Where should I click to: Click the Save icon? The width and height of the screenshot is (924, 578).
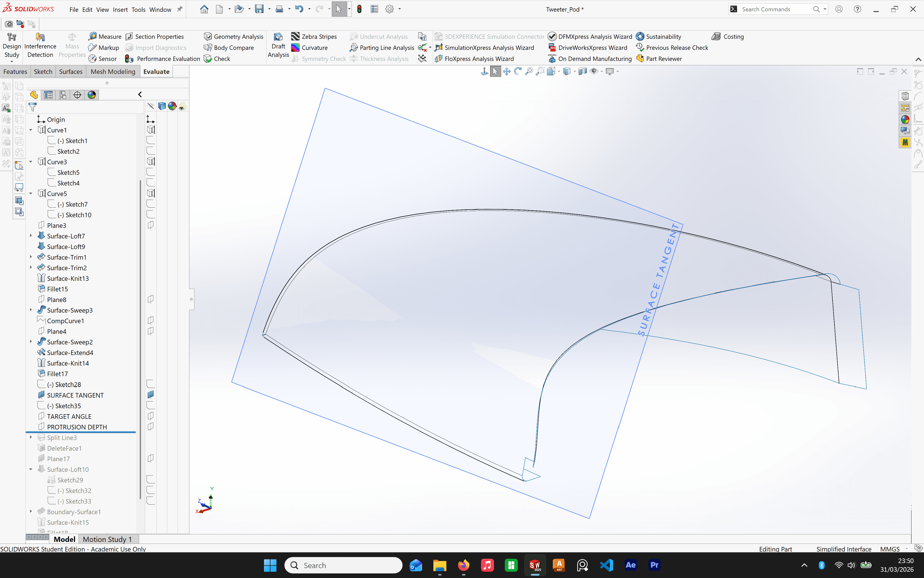(259, 9)
